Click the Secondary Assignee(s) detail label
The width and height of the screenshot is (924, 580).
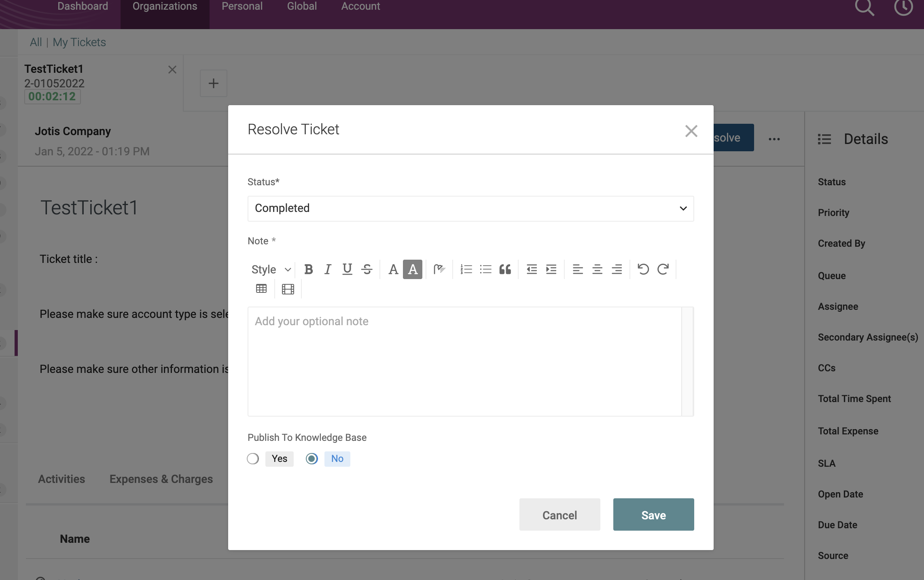click(x=868, y=337)
